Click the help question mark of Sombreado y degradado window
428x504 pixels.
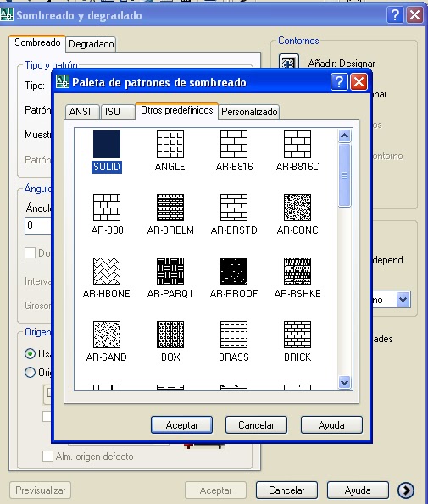(x=395, y=14)
